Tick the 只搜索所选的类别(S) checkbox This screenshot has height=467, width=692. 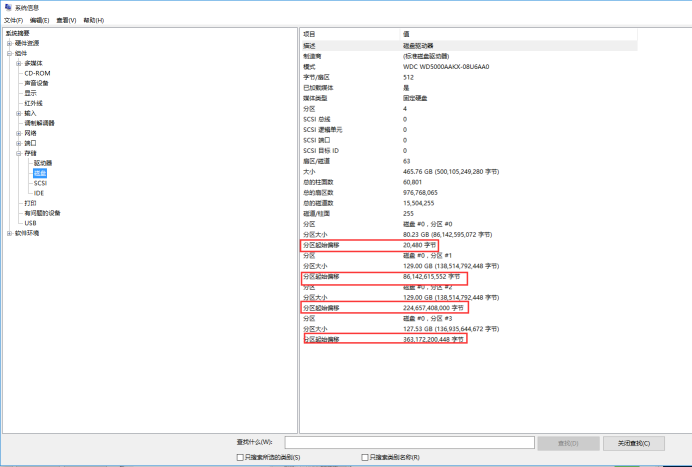(240, 457)
